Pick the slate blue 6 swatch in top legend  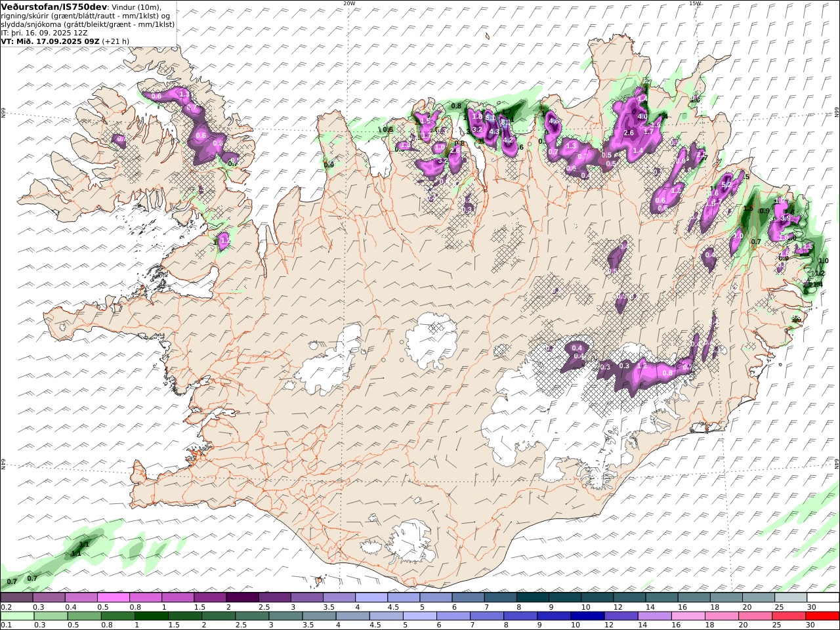(467, 598)
